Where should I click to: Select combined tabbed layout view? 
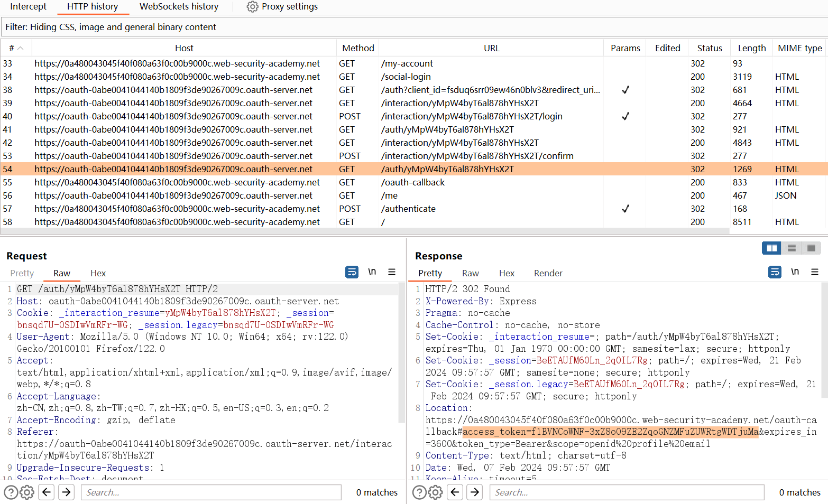(811, 248)
